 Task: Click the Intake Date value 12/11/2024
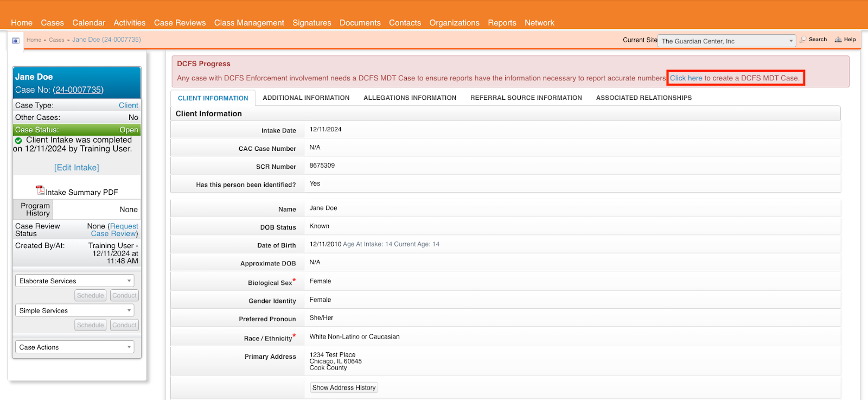(325, 129)
